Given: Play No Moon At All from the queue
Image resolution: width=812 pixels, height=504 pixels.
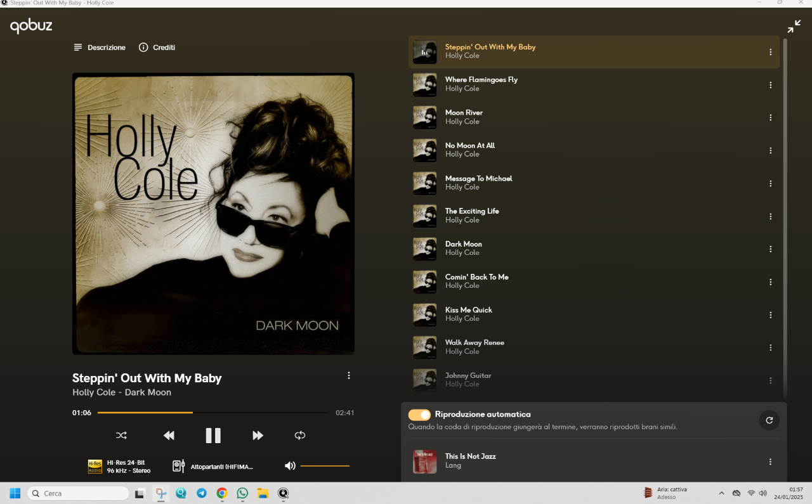Looking at the screenshot, I should [x=594, y=151].
